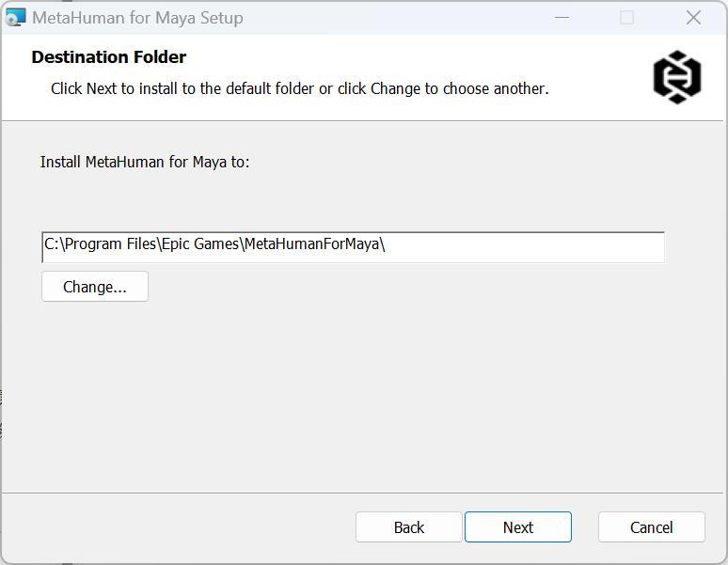Go Back to the previous setup step
728x565 pixels.
(x=408, y=527)
